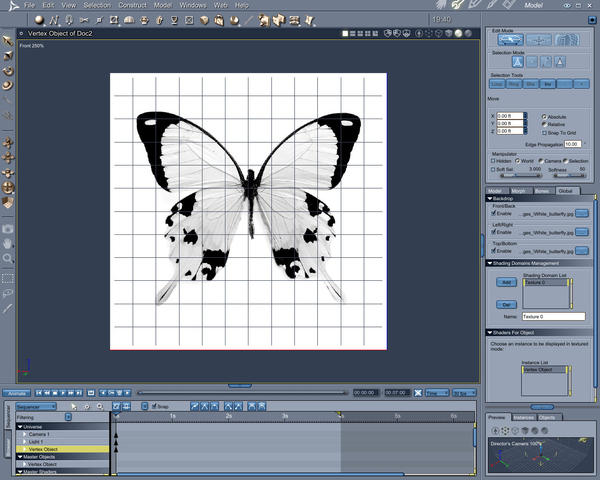Image resolution: width=600 pixels, height=480 pixels.
Task: Collapse the Universe tree group
Action: [20, 426]
